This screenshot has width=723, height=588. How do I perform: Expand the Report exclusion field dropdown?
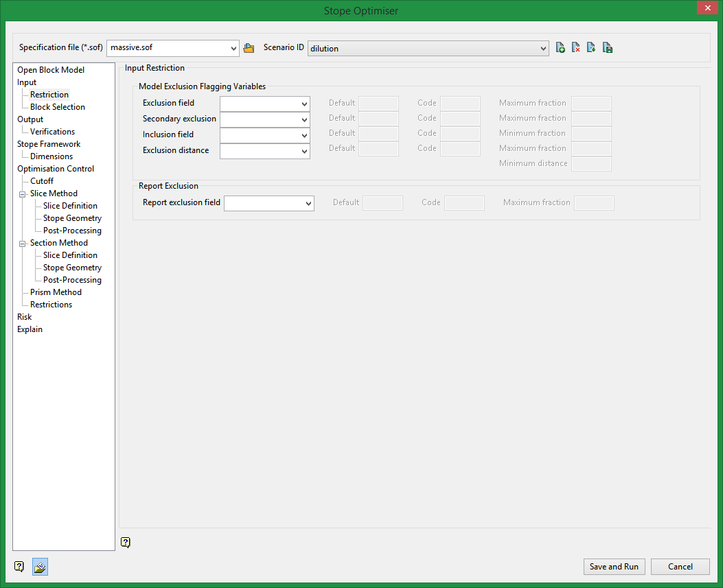tap(308, 203)
